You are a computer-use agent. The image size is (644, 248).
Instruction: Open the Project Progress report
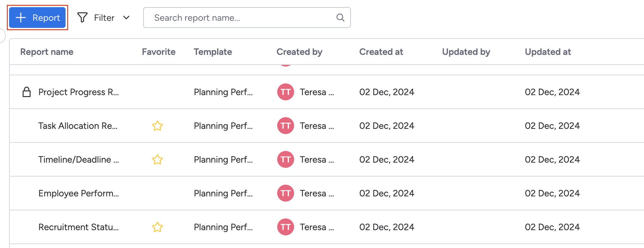79,92
